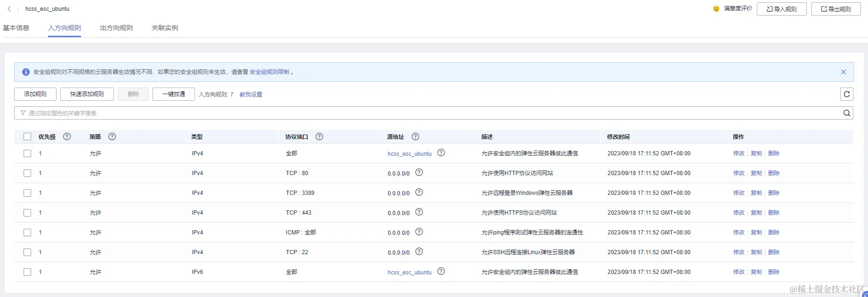The image size is (868, 297).
Task: Click 删除 for the TCP : 3389 rule
Action: coord(774,193)
